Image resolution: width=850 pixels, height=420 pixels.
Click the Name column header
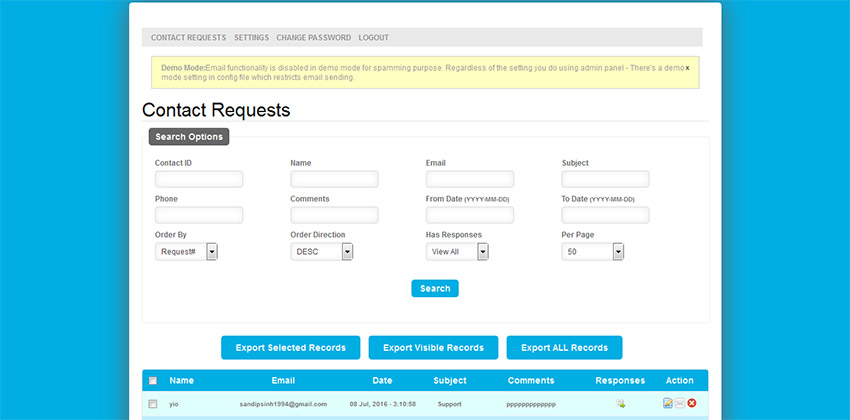pyautogui.click(x=182, y=380)
